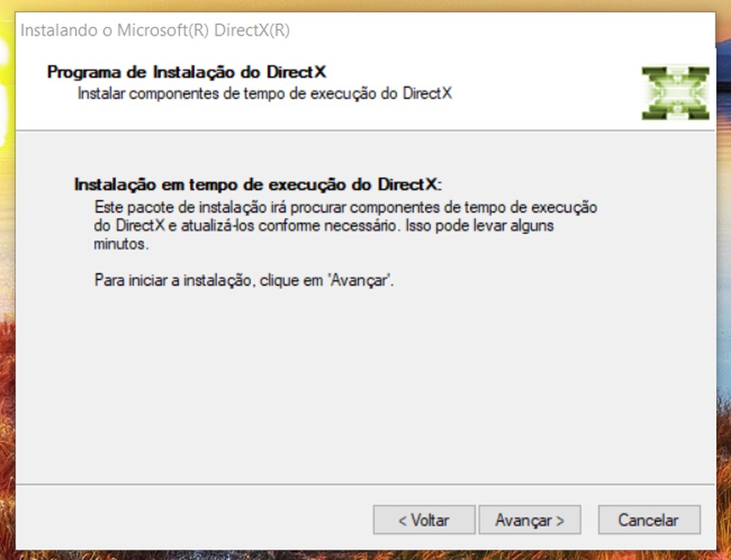Go back using the '< Voltar' button

423,519
